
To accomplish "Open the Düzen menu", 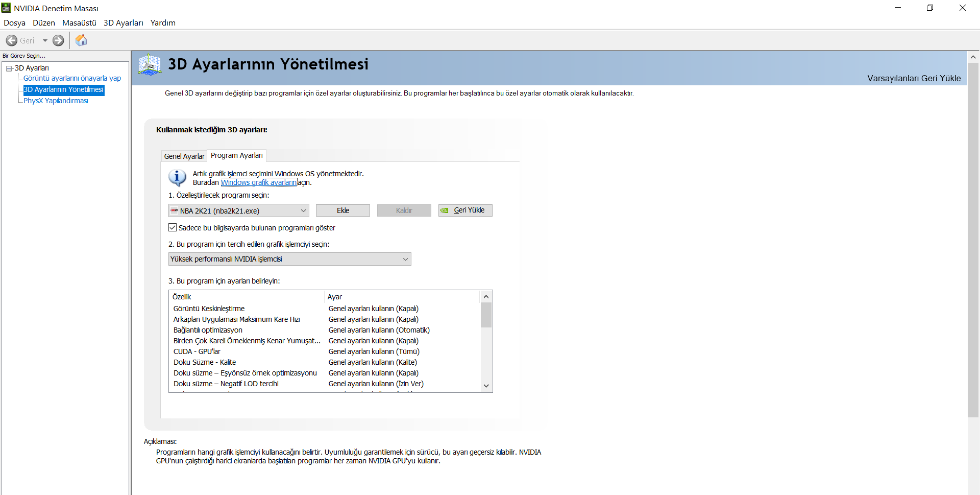I will coord(44,23).
